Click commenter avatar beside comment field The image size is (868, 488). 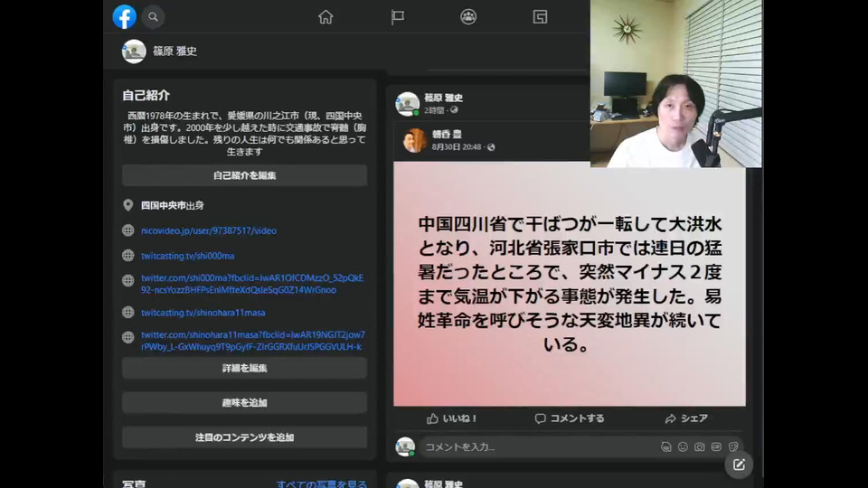coord(405,446)
